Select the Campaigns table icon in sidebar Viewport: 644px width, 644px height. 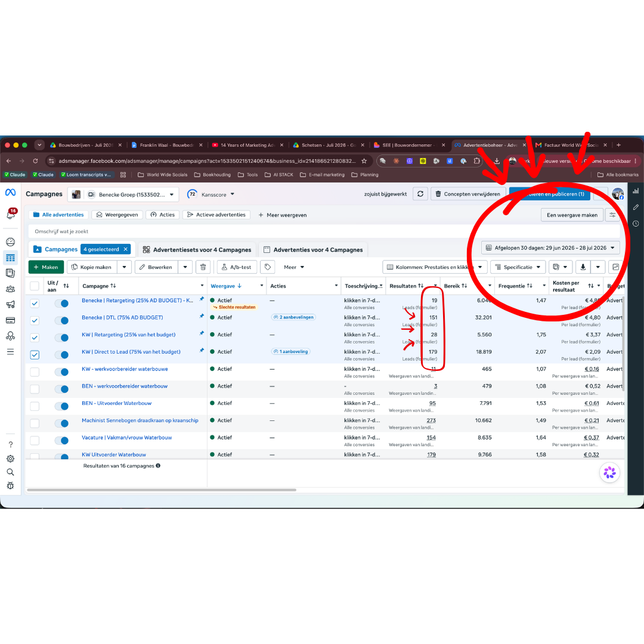[x=10, y=258]
